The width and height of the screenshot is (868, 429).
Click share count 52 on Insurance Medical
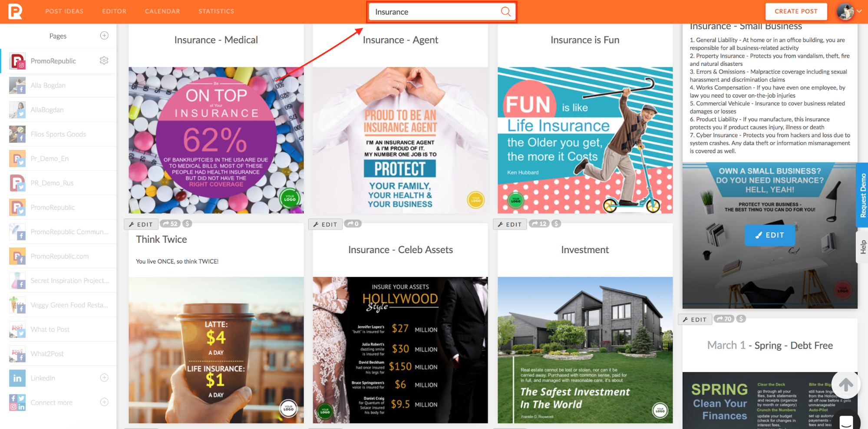click(x=170, y=224)
